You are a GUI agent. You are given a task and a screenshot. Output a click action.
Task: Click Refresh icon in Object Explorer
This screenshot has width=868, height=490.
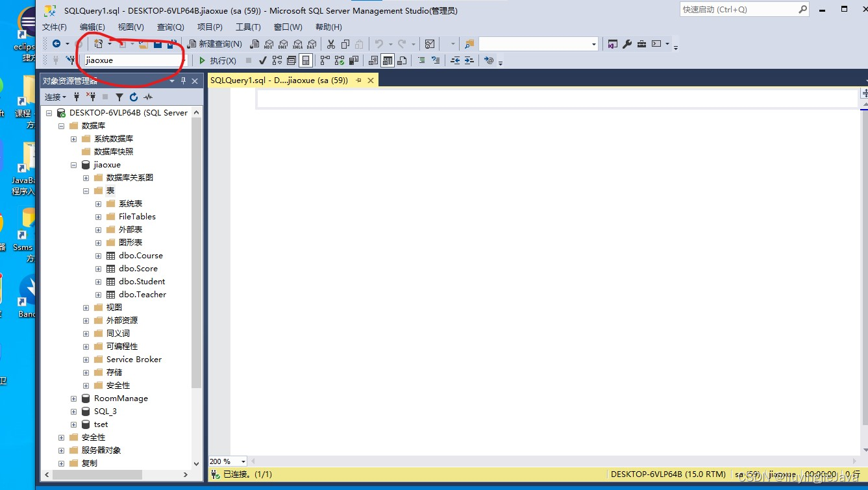(x=134, y=97)
